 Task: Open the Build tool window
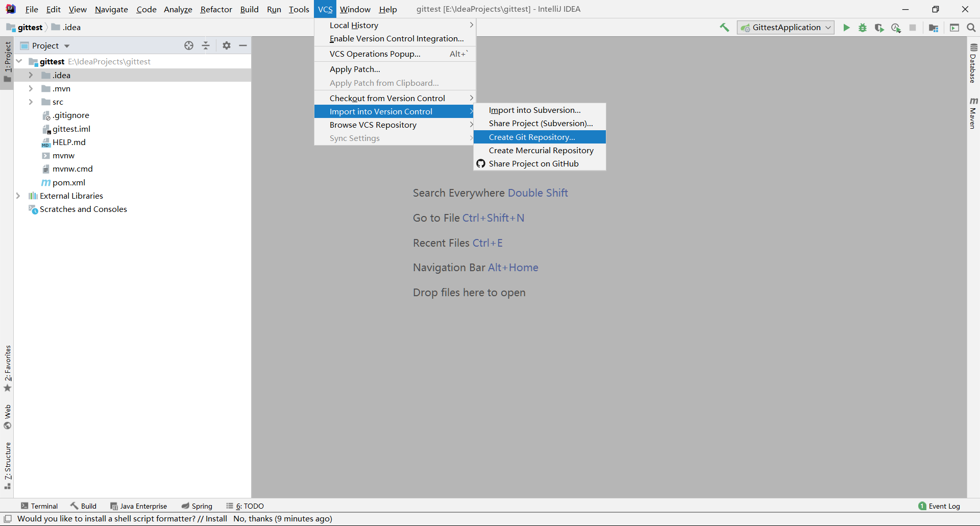tap(83, 506)
